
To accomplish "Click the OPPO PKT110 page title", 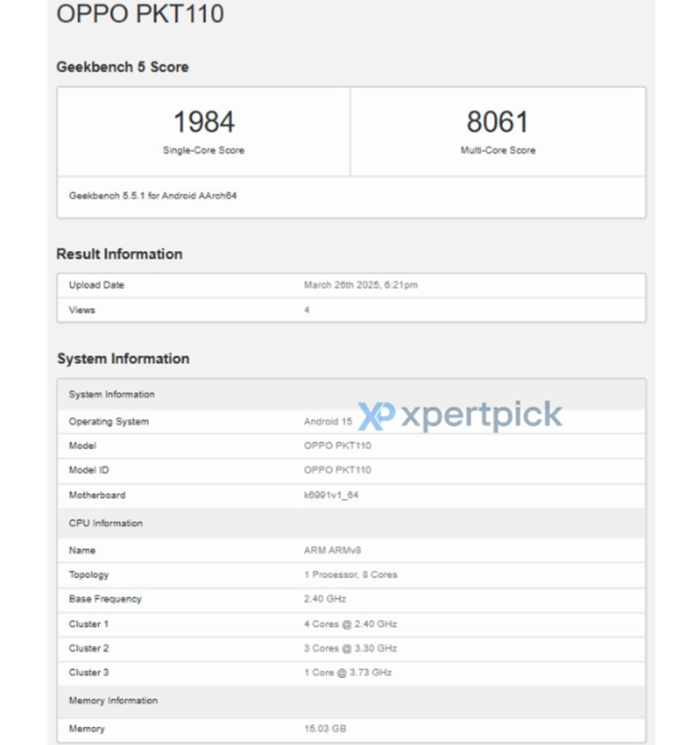I will [140, 15].
